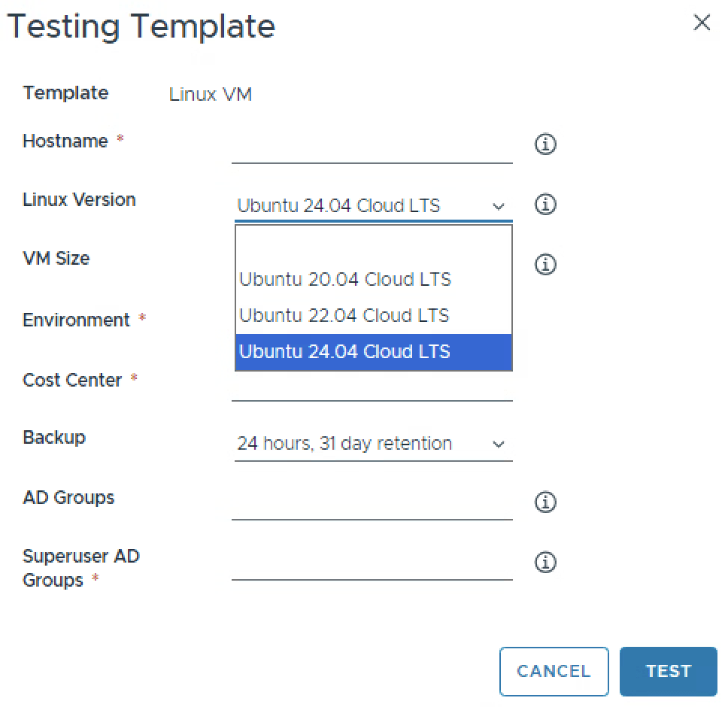Click the Superuser AD Groups input field
The image size is (728, 707).
coord(372,565)
